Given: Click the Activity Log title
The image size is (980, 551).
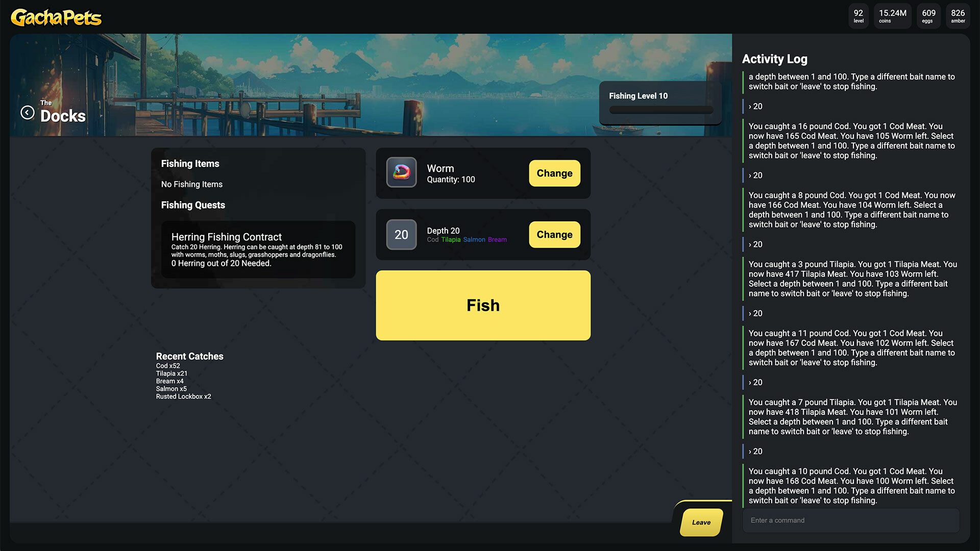Looking at the screenshot, I should (774, 59).
